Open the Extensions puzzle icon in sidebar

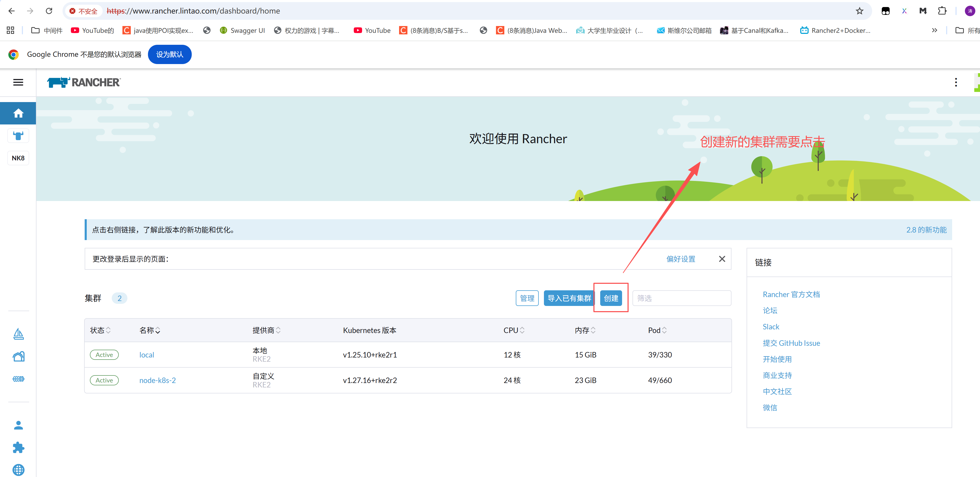pos(18,447)
